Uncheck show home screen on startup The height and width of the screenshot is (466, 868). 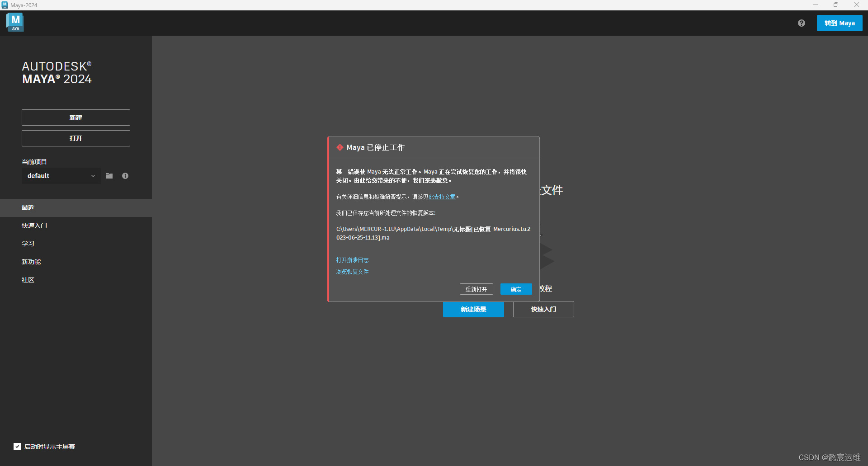coord(17,447)
